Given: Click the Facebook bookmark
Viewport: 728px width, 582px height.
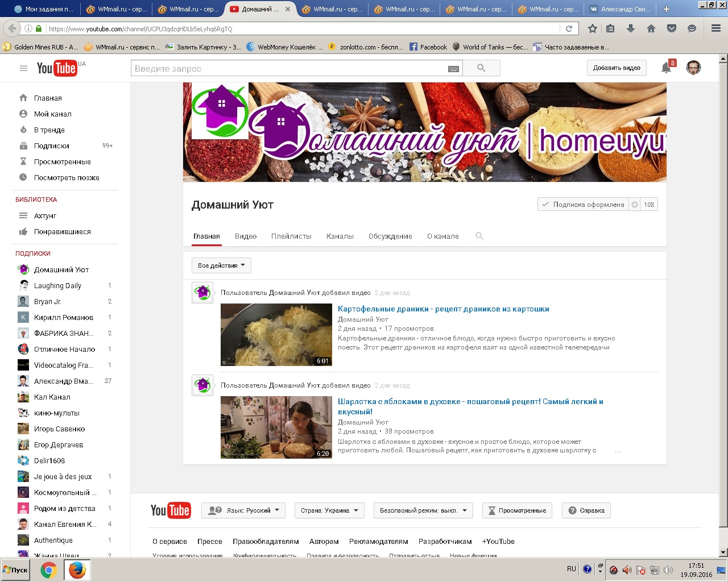Looking at the screenshot, I should 428,47.
